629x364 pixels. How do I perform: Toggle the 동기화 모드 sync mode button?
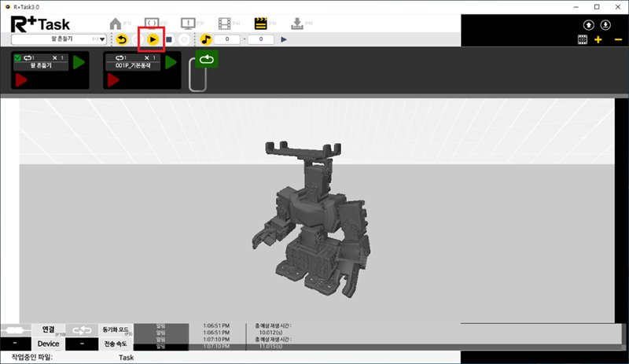pyautogui.click(x=115, y=330)
